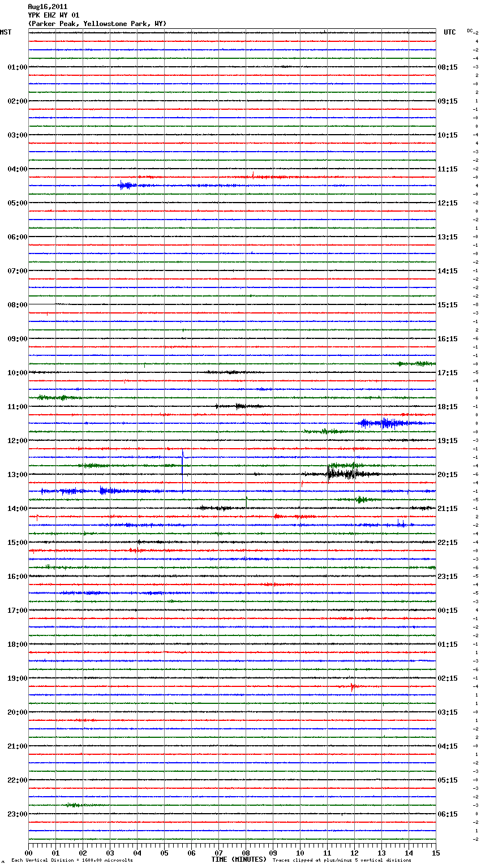Click the 14:15 UTC time label
The height and width of the screenshot is (868, 481).
(x=448, y=271)
